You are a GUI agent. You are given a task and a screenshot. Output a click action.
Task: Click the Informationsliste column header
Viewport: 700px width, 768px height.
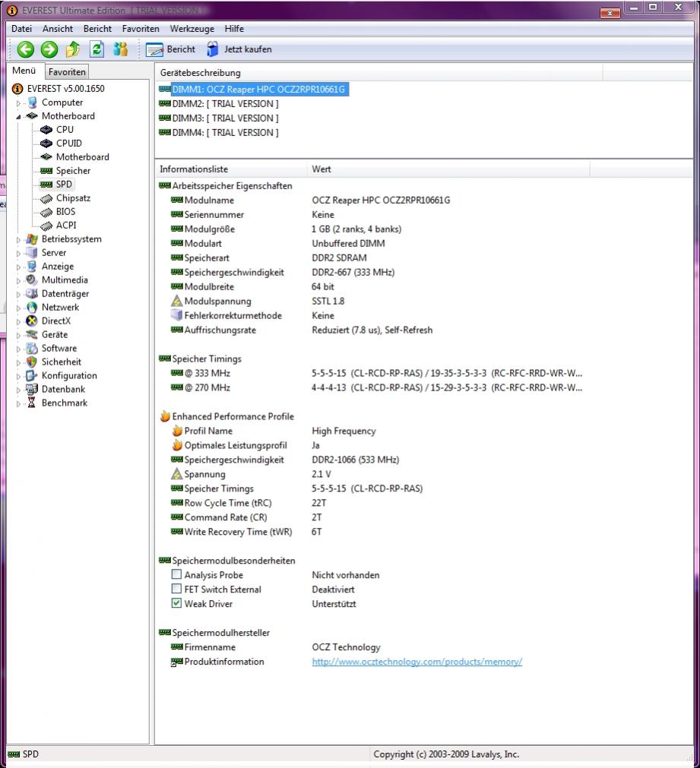[231, 169]
